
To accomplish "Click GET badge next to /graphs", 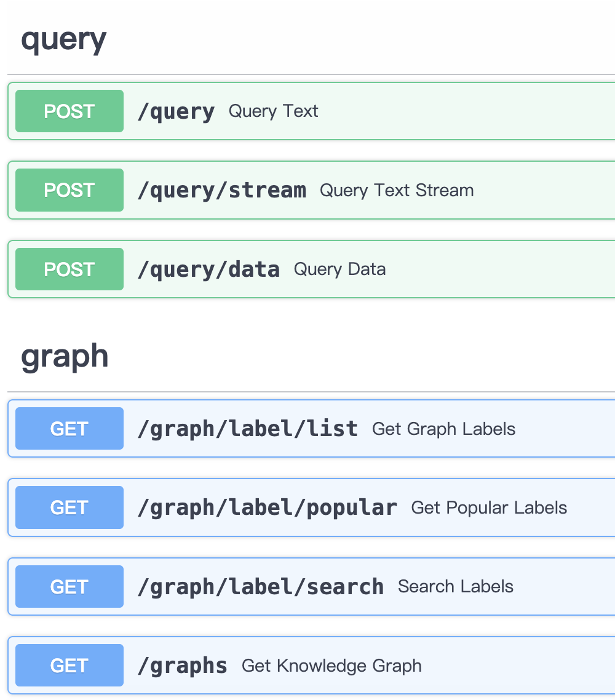I will point(69,666).
